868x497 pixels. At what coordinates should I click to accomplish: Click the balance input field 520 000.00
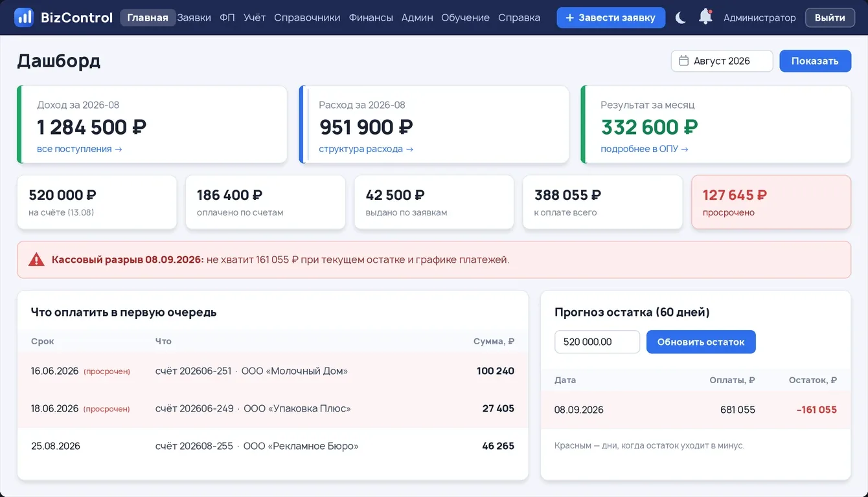pyautogui.click(x=597, y=342)
